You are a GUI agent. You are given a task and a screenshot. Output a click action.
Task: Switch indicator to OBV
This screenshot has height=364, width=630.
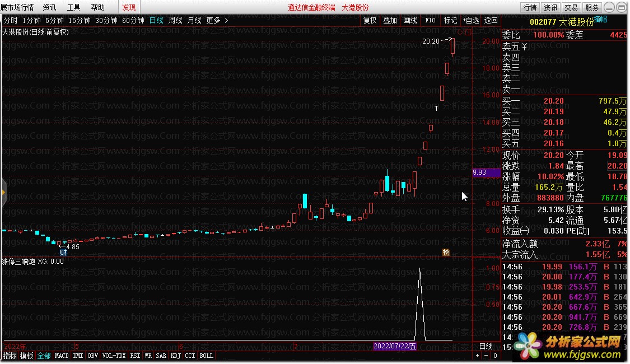tap(93, 356)
